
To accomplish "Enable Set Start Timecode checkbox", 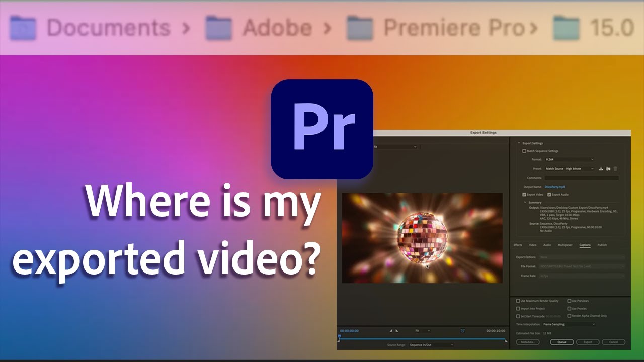I will (x=518, y=316).
